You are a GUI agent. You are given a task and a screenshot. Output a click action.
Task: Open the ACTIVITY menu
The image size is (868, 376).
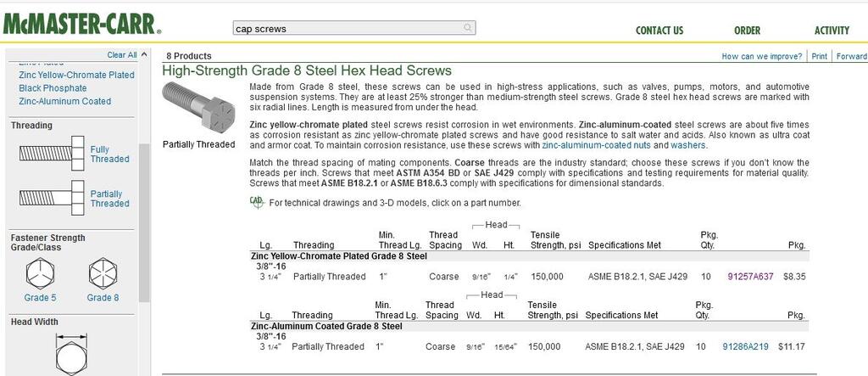(832, 31)
